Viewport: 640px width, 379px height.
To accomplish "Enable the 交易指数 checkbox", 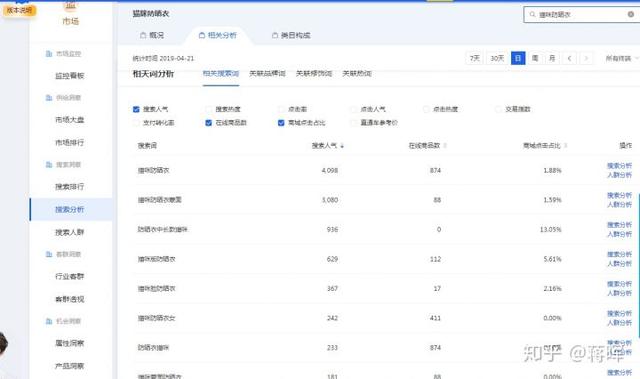I will 498,109.
